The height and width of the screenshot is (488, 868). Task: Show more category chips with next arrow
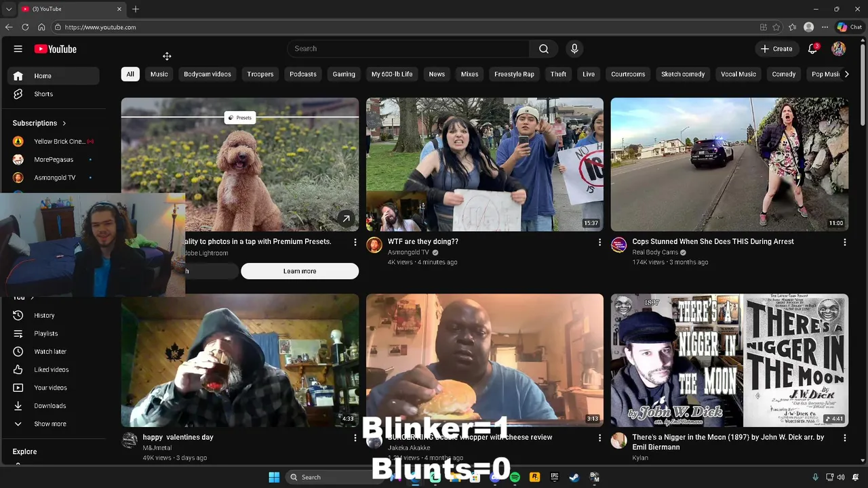(846, 74)
